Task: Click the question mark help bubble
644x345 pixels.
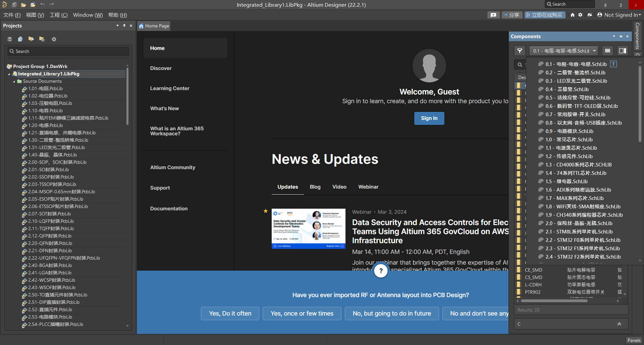Action: pyautogui.click(x=381, y=271)
